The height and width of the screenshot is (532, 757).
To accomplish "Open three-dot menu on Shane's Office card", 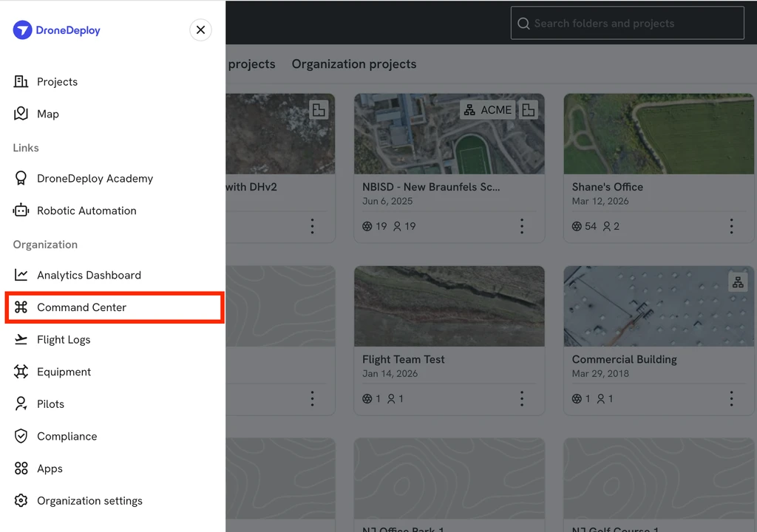I will click(x=731, y=226).
